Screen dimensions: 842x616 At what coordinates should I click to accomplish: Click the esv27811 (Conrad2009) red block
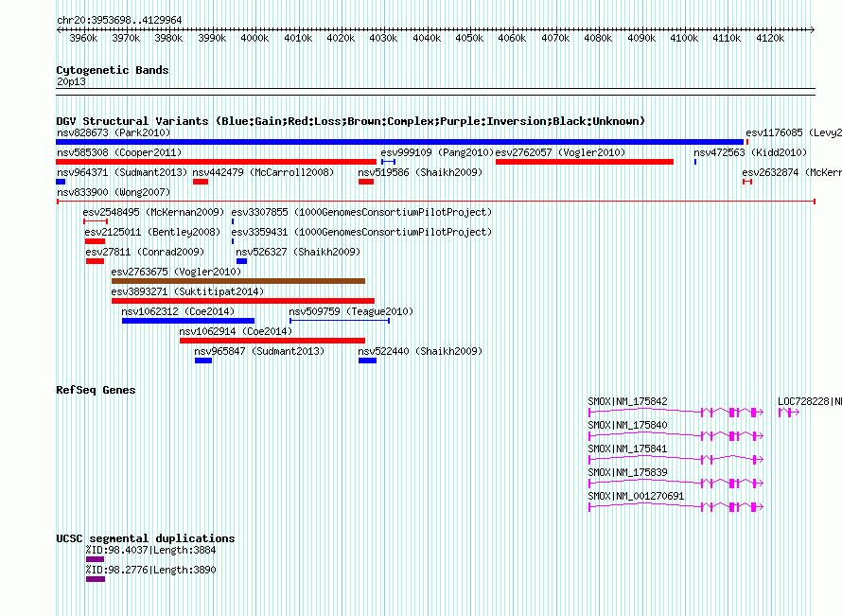[x=95, y=261]
